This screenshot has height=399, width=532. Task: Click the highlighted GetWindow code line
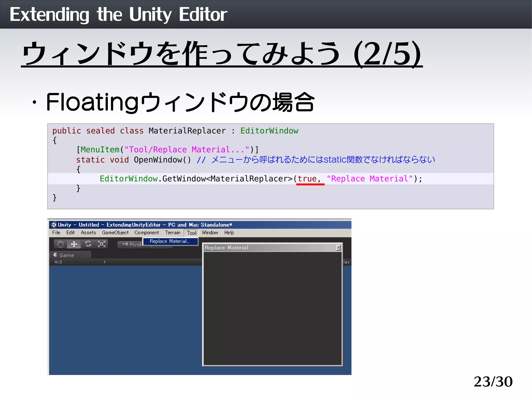pos(271,179)
